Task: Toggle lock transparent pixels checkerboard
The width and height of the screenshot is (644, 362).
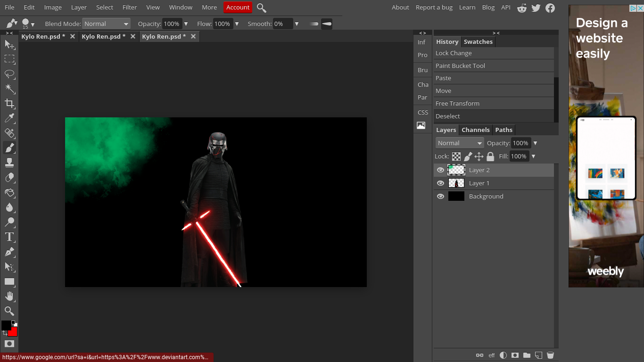Action: tap(456, 156)
